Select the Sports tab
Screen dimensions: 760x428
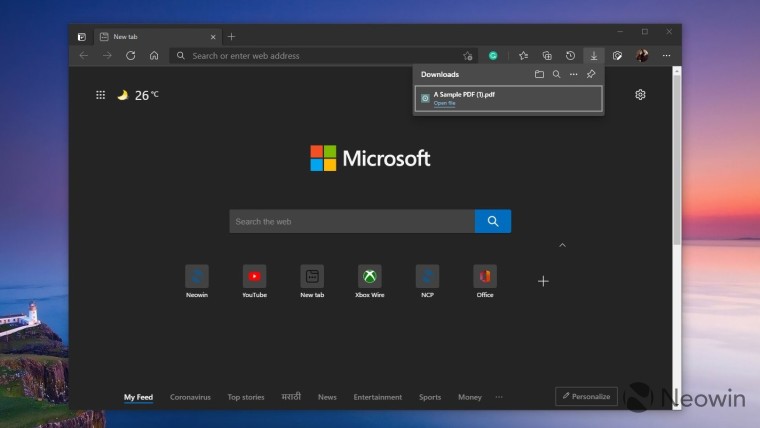[430, 397]
